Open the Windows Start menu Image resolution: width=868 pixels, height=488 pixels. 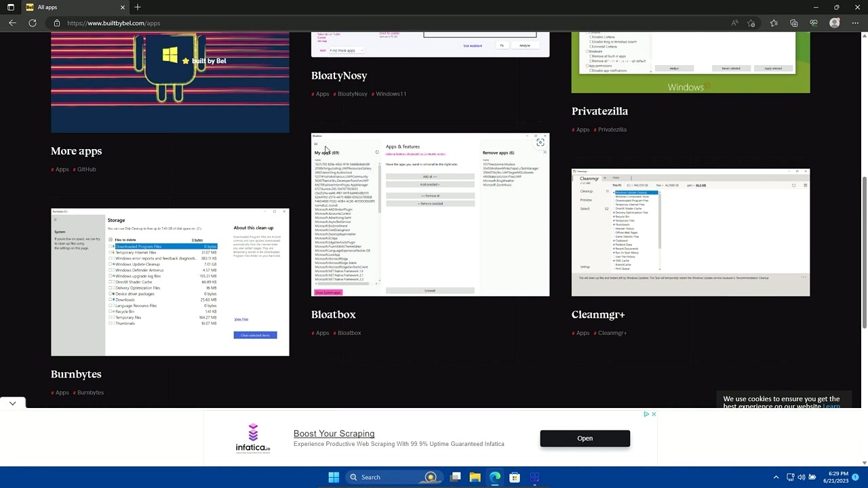tap(333, 477)
